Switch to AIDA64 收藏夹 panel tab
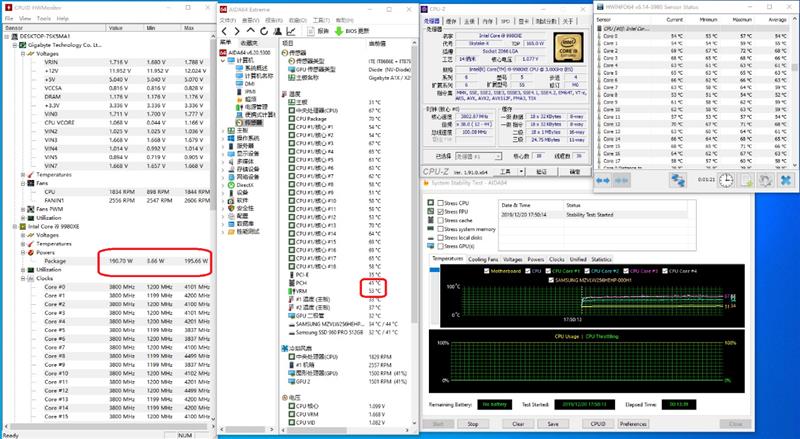 pyautogui.click(x=249, y=43)
